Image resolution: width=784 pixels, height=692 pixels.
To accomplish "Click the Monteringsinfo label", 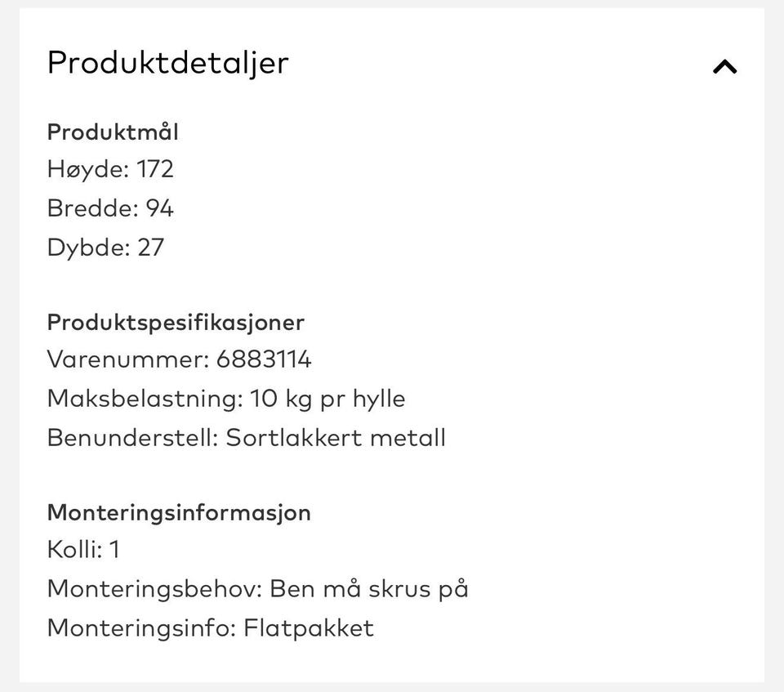I will coord(140,628).
